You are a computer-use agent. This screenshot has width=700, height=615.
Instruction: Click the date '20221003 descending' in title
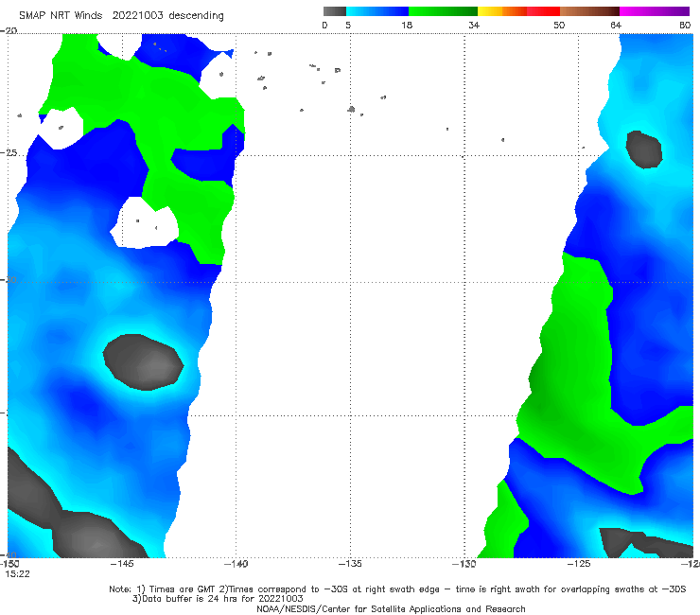click(x=167, y=16)
